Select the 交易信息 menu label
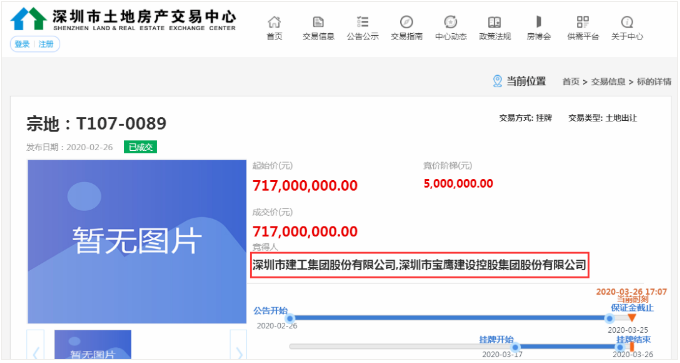This screenshot has width=680, height=363. pos(318,36)
